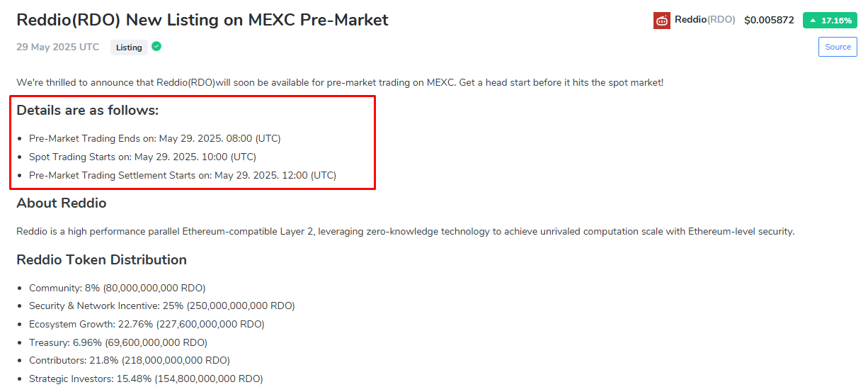Click the Reddio(RDO) New Listing headline
Image resolution: width=868 pixels, height=392 pixels.
click(202, 20)
